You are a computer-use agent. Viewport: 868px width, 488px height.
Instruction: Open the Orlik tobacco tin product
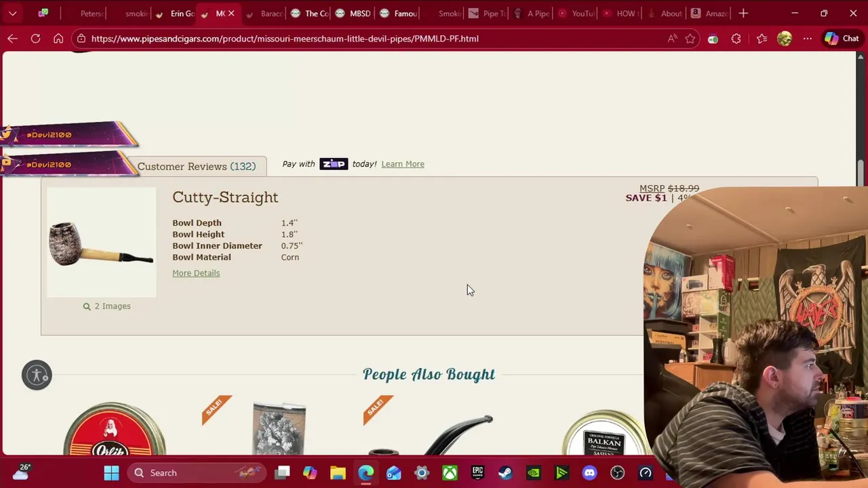tap(115, 430)
